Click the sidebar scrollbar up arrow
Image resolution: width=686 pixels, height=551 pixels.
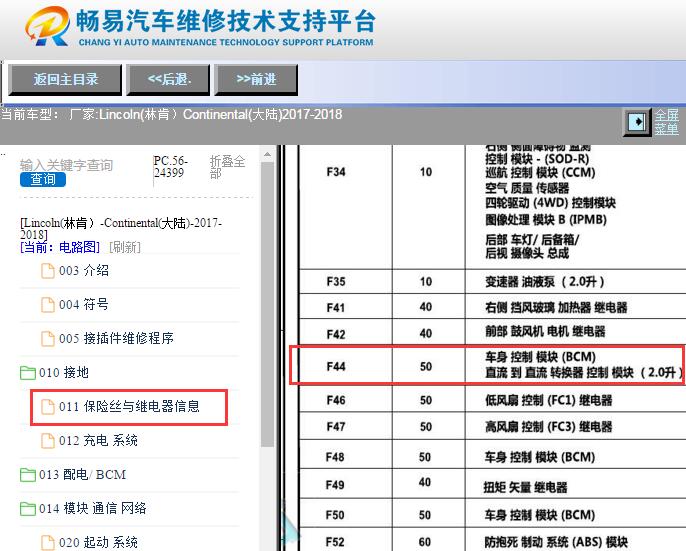coord(267,154)
